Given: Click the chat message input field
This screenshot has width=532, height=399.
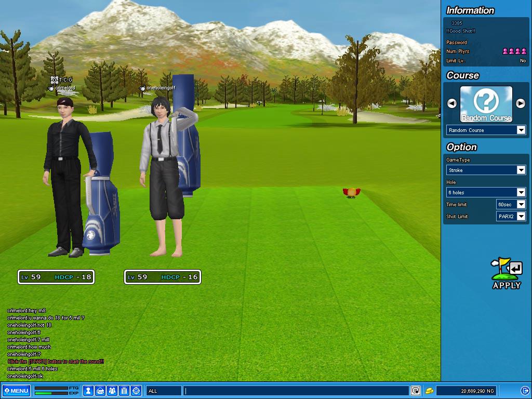Looking at the screenshot, I should pyautogui.click(x=296, y=391).
